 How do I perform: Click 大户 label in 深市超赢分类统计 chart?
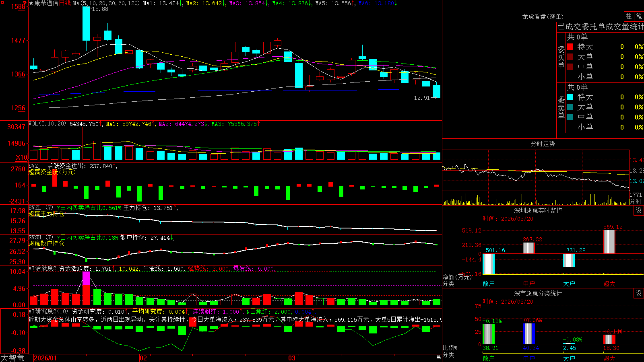coord(569,358)
